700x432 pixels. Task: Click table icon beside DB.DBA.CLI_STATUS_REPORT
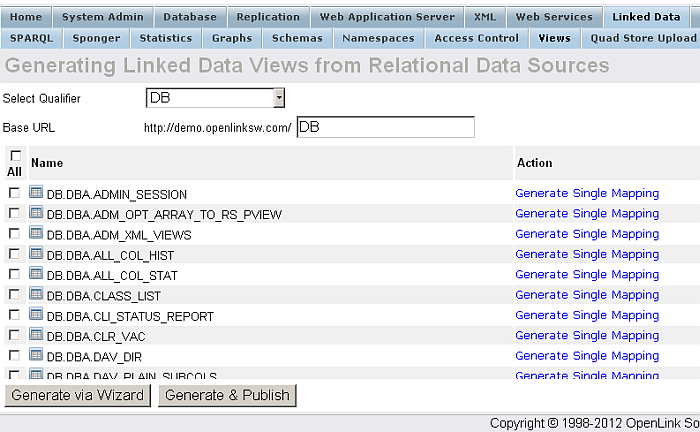36,314
